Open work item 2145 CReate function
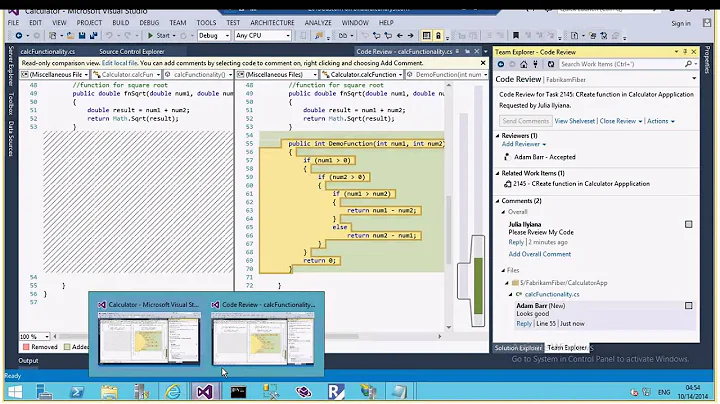 click(x=581, y=184)
